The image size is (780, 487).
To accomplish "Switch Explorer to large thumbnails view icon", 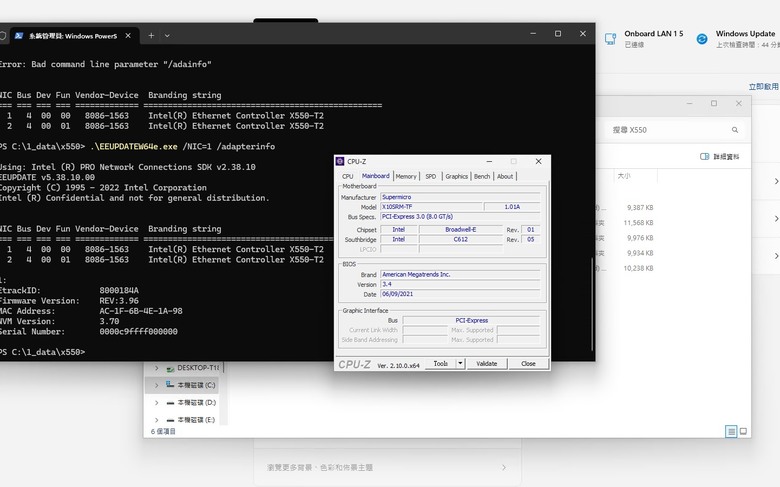I will (743, 431).
